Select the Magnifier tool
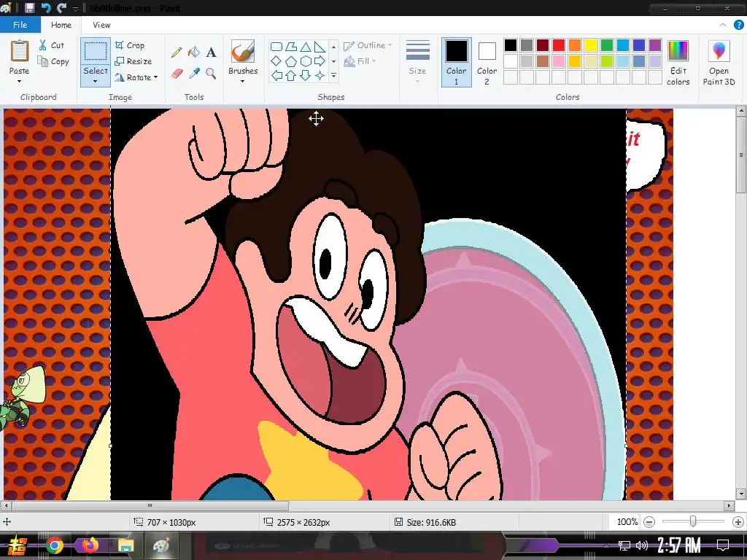The height and width of the screenshot is (560, 747). 211,74
